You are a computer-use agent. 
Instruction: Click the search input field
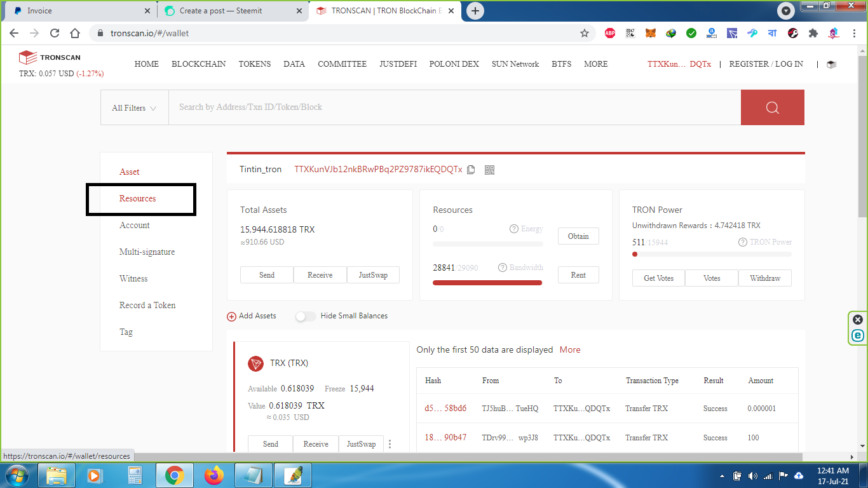[x=454, y=107]
